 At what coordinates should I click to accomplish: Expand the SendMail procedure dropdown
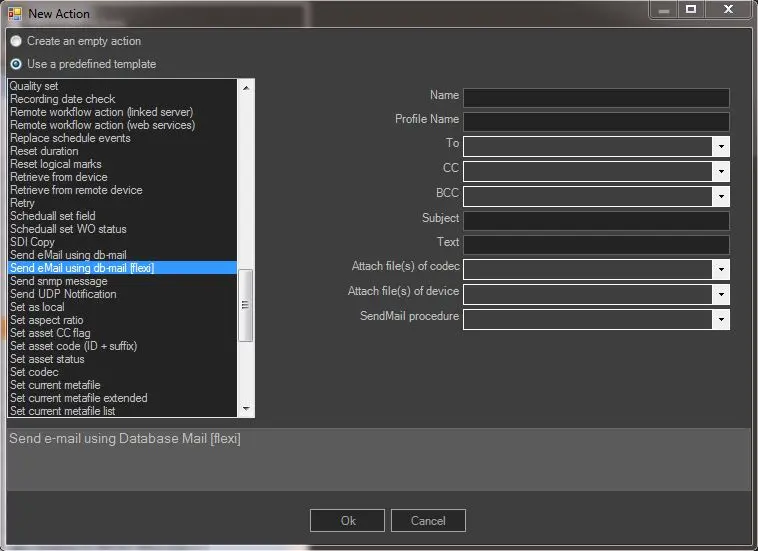tap(720, 319)
